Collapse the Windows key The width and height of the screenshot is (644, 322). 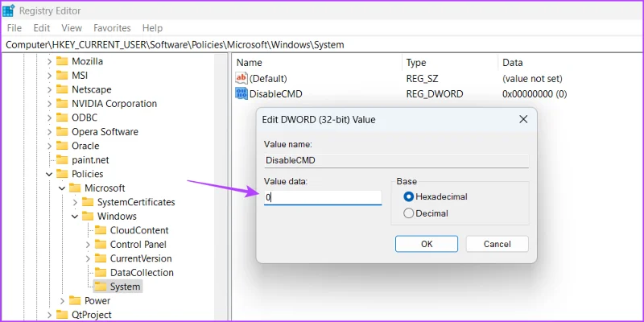pos(75,216)
